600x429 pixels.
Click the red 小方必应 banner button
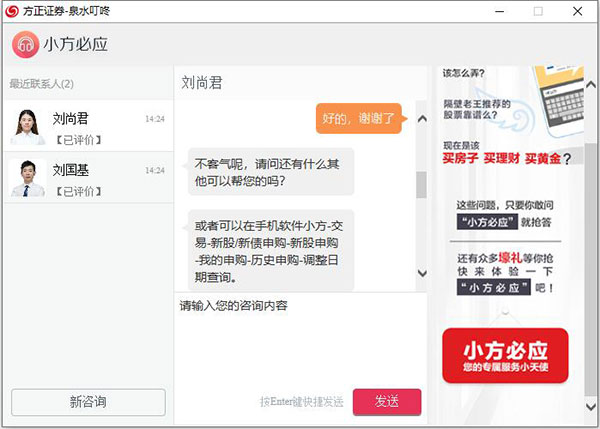coord(505,357)
